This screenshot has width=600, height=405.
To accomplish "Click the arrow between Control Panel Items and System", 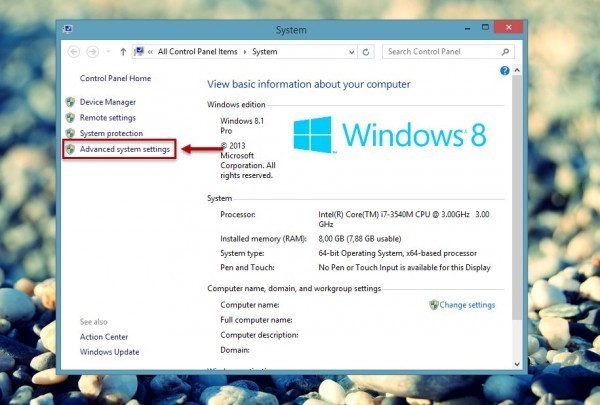I will pyautogui.click(x=245, y=52).
